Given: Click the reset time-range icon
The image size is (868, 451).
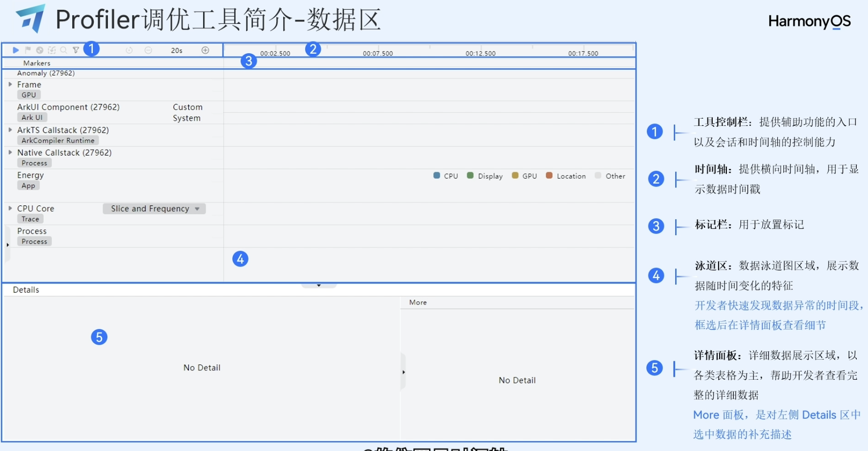Looking at the screenshot, I should point(129,50).
